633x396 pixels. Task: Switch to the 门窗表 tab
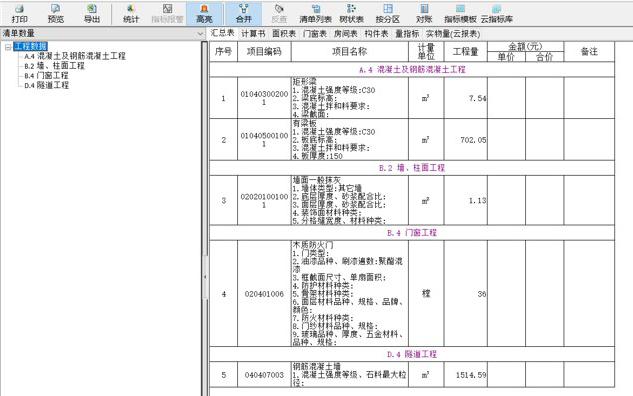[x=315, y=34]
